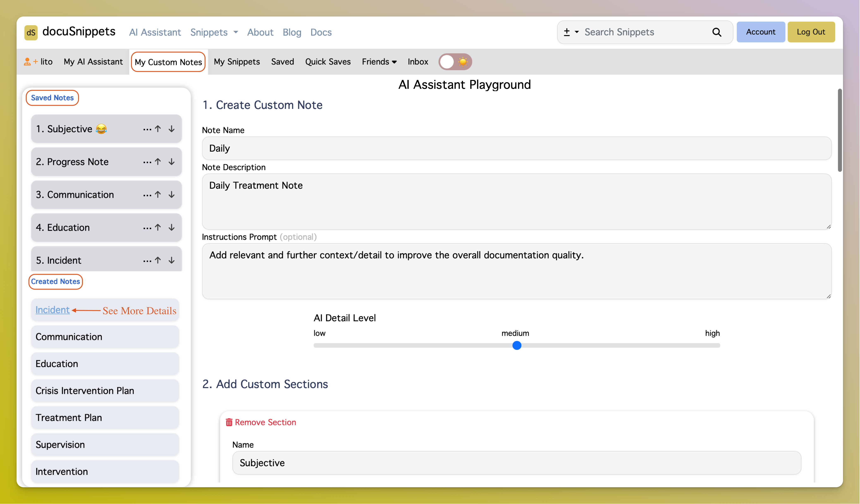The height and width of the screenshot is (504, 860).
Task: Switch to the My Snippets tab
Action: [237, 62]
